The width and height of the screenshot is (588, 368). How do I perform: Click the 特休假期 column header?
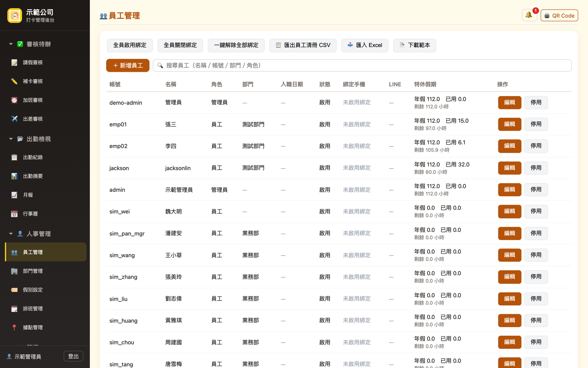click(425, 84)
